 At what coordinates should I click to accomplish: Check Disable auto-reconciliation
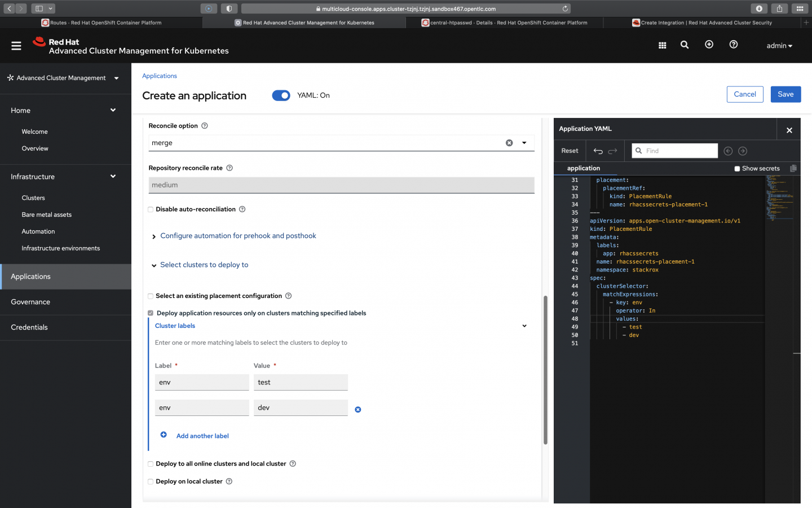[151, 209]
